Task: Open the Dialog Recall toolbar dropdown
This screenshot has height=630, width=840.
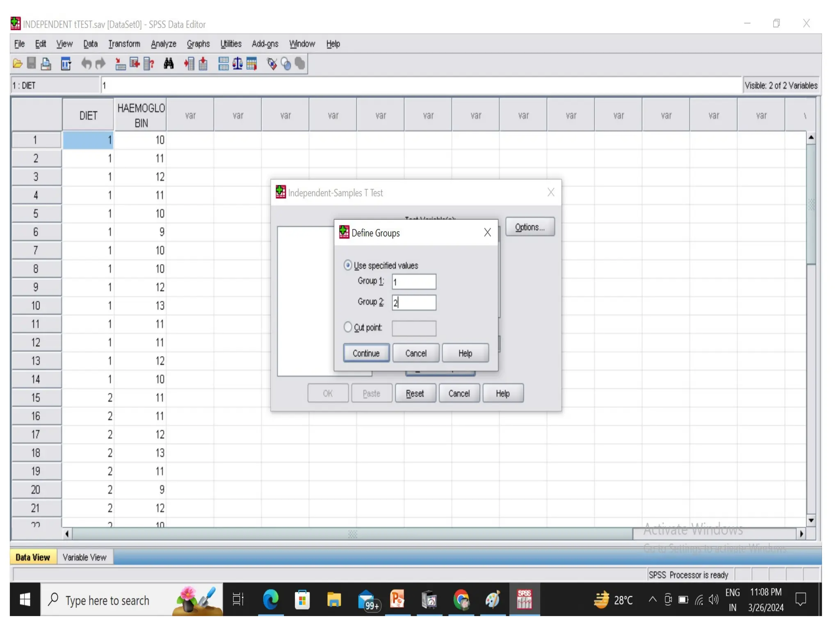Action: (66, 64)
